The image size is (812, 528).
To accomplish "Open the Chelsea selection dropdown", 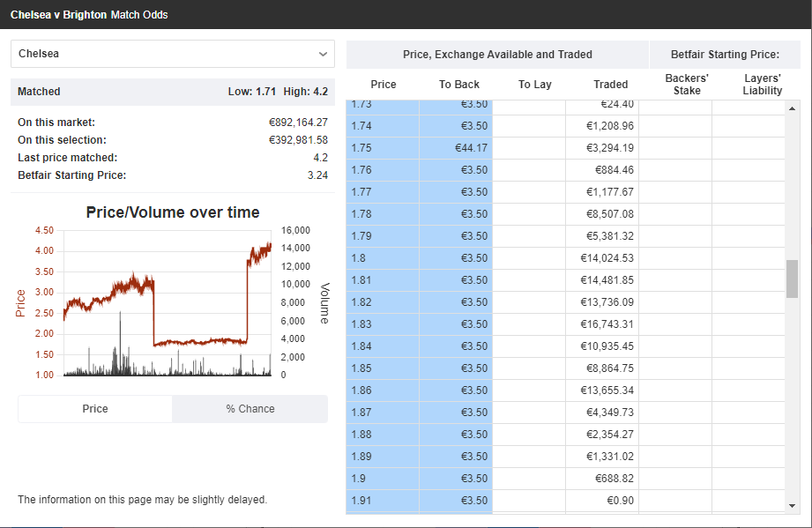I will pos(173,54).
